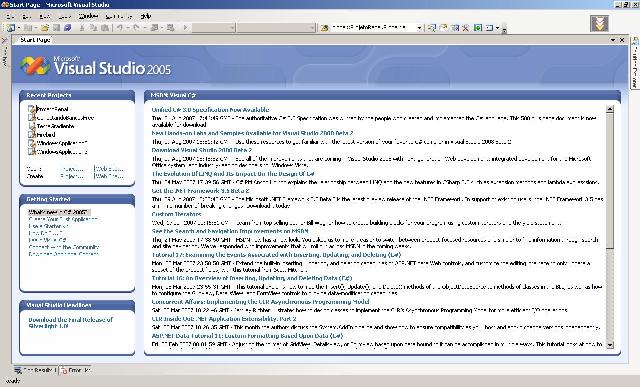Viewport: 640px width, 387px height.
Task: Switch to the Test Results tab
Action: pos(36,370)
